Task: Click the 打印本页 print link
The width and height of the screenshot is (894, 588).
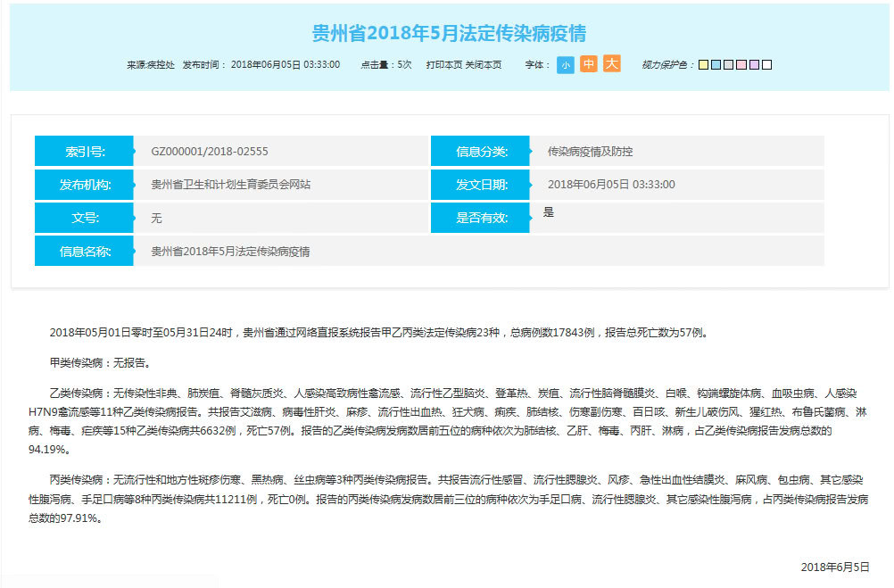Action: (x=444, y=65)
